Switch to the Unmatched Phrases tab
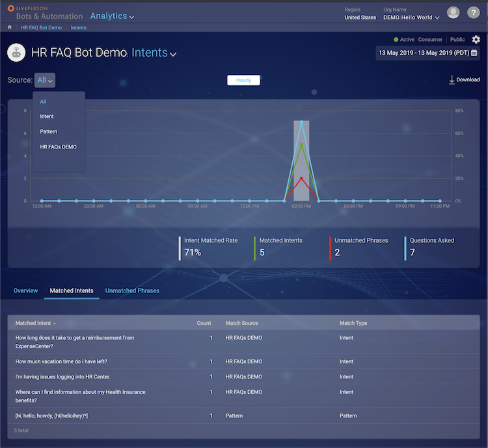 (132, 290)
